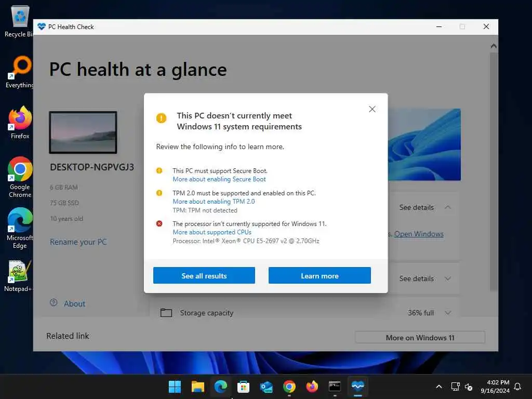Image resolution: width=532 pixels, height=399 pixels.
Task: Open Google Chrome from taskbar
Action: point(289,387)
